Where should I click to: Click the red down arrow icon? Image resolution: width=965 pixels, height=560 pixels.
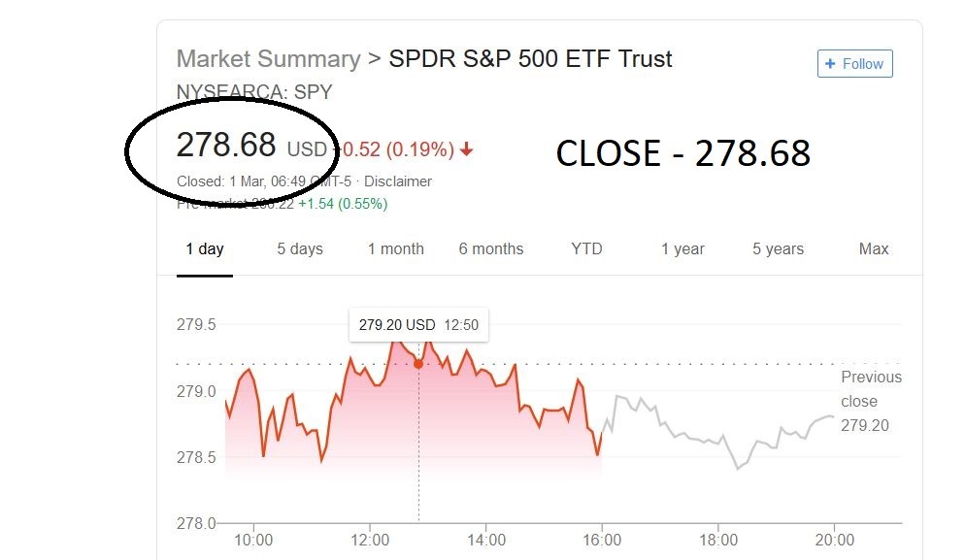(x=467, y=149)
